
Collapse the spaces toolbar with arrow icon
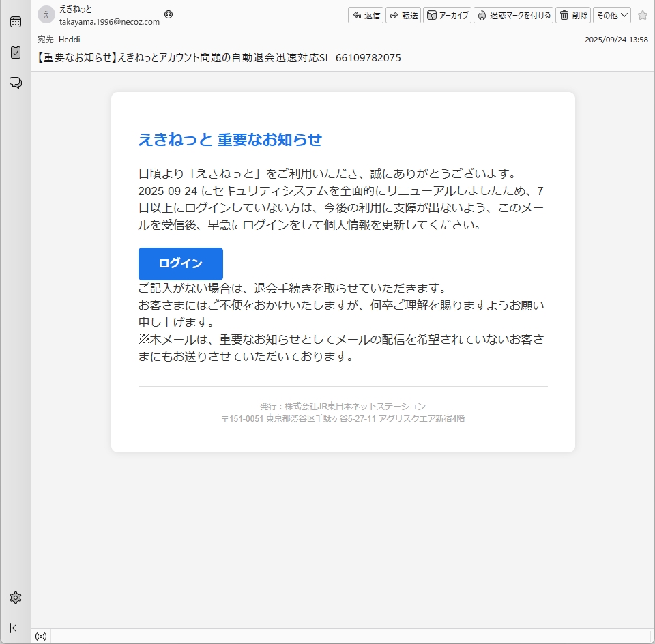(15, 628)
